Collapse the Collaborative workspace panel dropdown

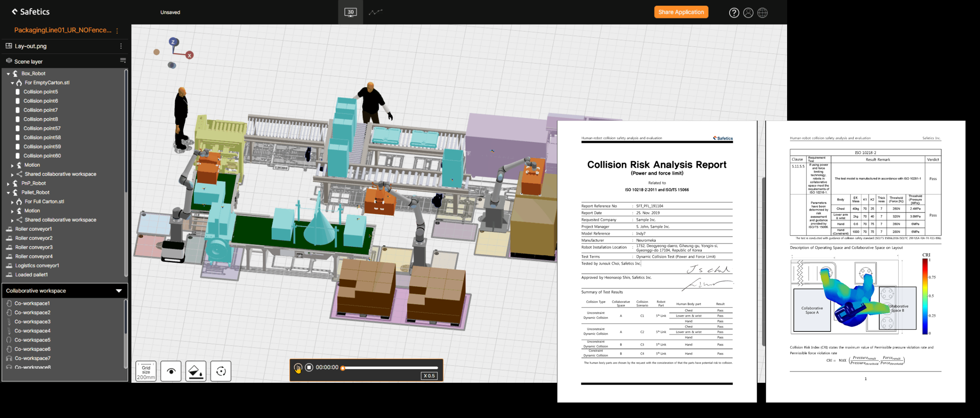click(x=119, y=291)
